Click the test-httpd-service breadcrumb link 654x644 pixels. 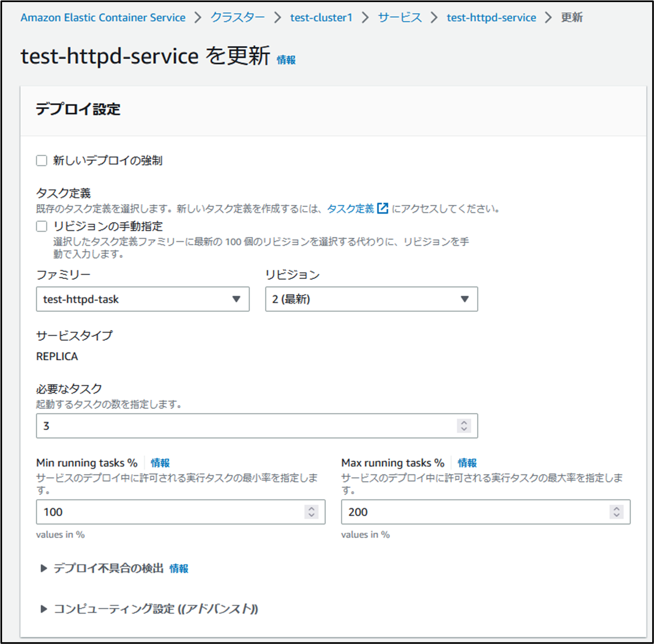pyautogui.click(x=491, y=18)
